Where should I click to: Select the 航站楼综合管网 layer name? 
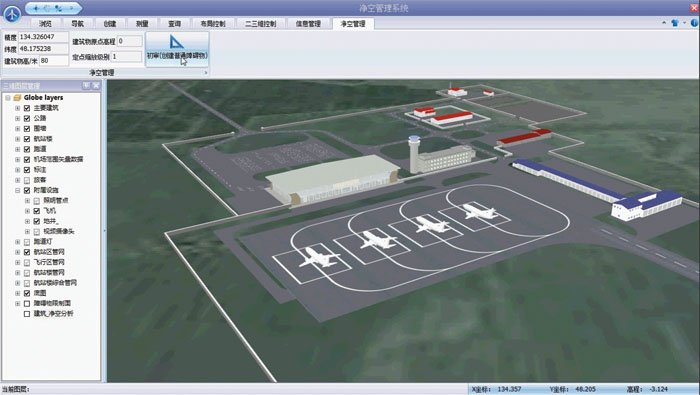pyautogui.click(x=55, y=283)
